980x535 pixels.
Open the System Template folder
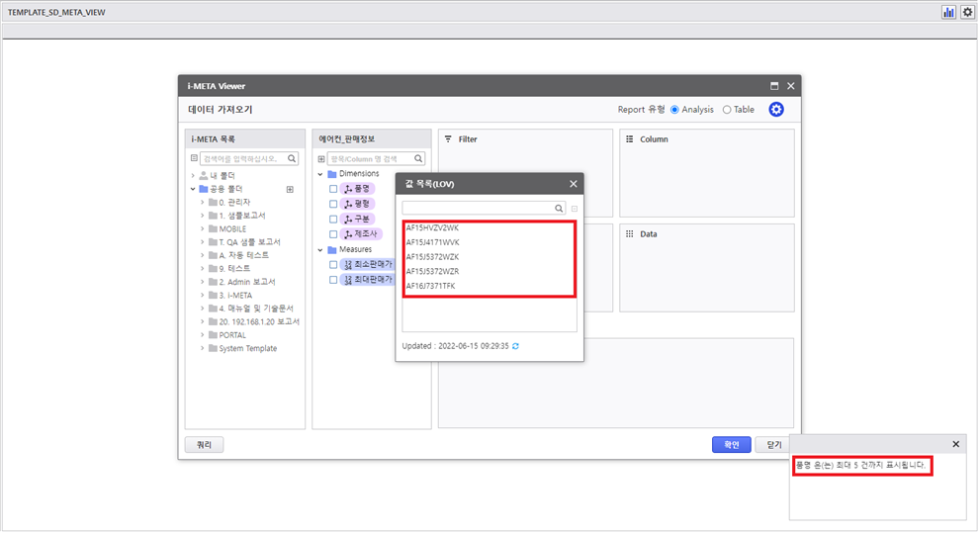[247, 348]
